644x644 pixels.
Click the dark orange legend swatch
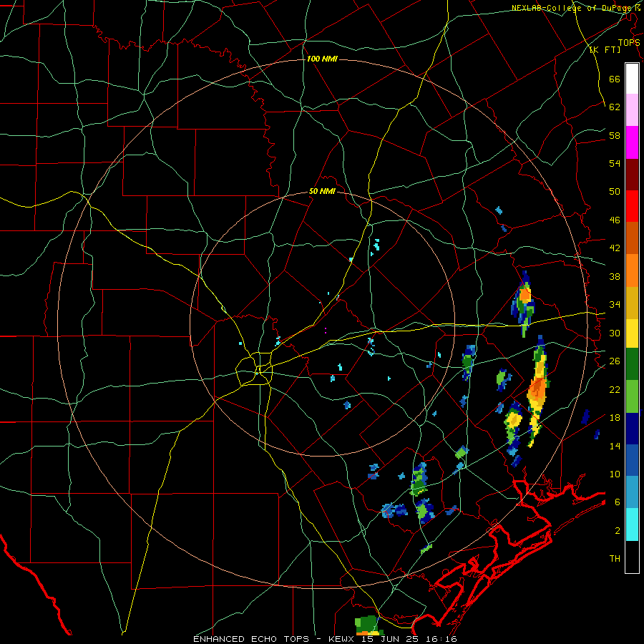pyautogui.click(x=632, y=238)
